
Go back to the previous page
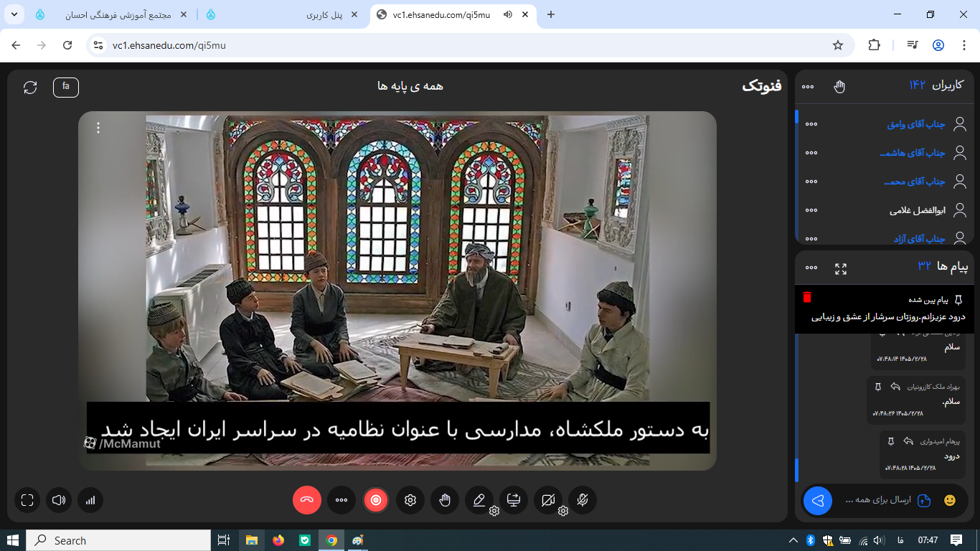point(16,45)
